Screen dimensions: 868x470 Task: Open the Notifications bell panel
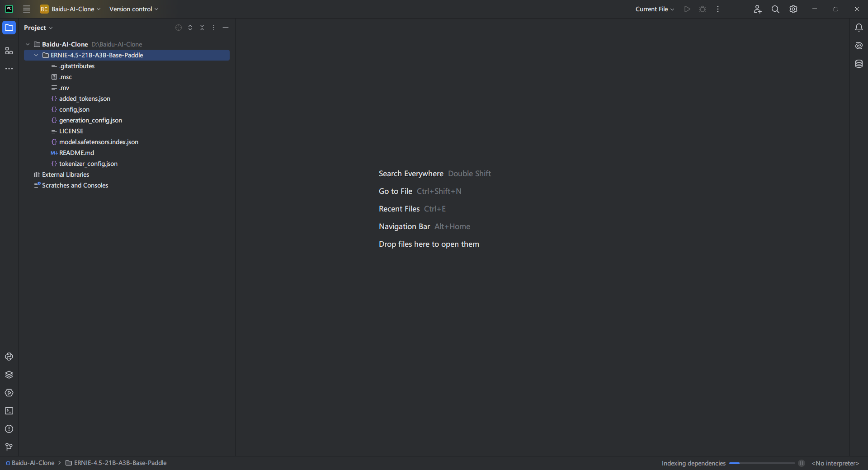pos(859,28)
